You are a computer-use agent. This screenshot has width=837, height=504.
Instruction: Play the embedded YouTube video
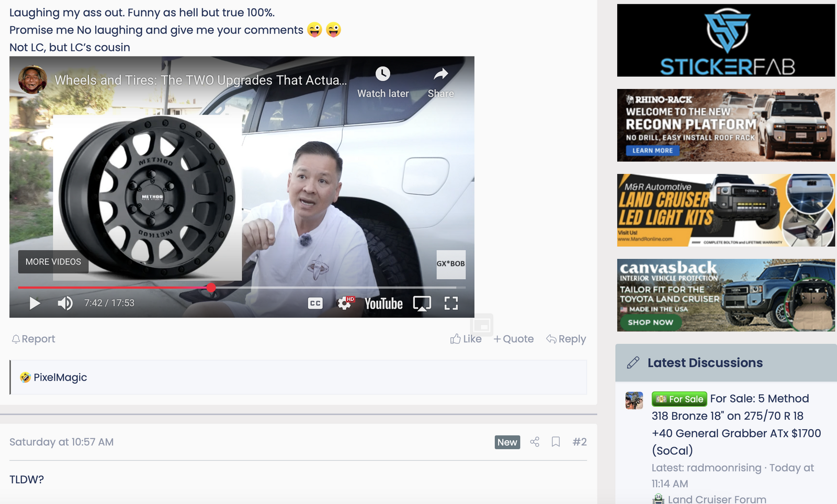pyautogui.click(x=35, y=303)
